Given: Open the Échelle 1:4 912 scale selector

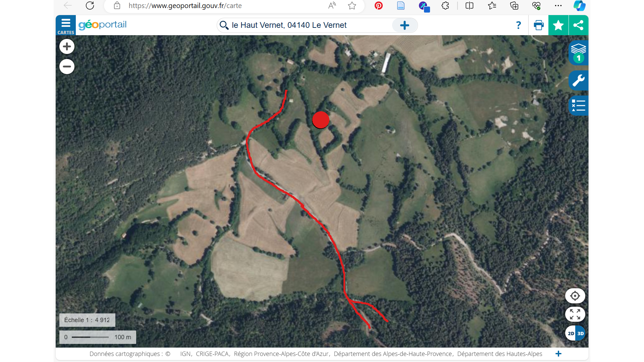Looking at the screenshot, I should click(x=87, y=320).
